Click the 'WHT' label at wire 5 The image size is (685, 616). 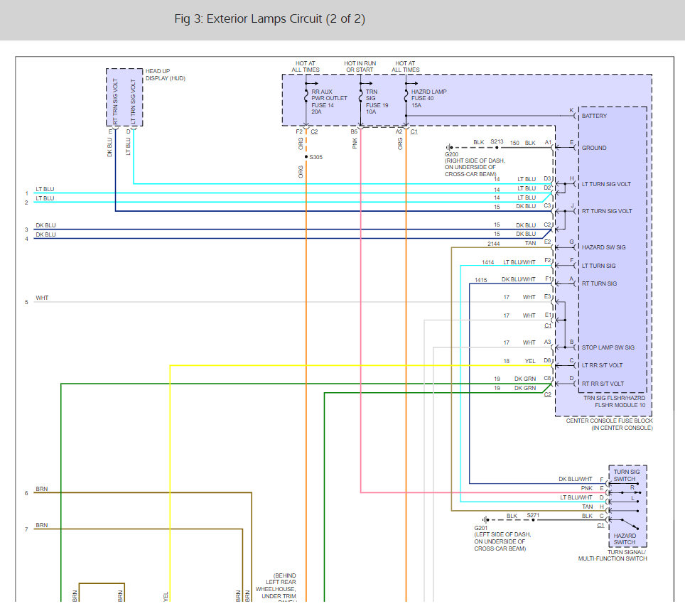42,298
